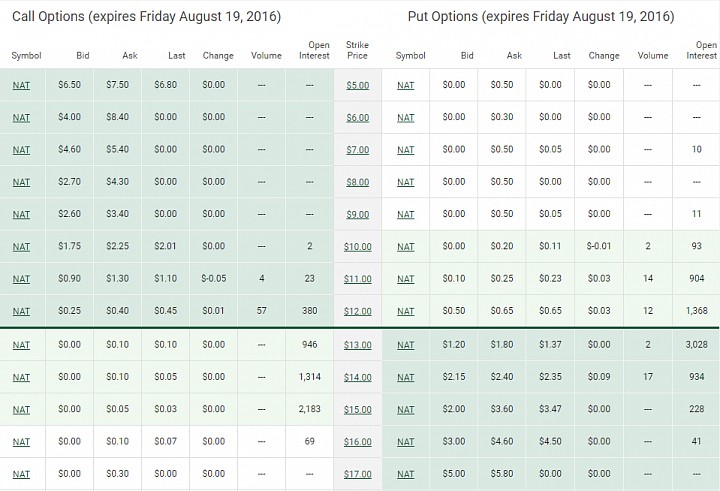Image resolution: width=720 pixels, height=491 pixels.
Task: Click the call options Bid column header
Action: (83, 56)
